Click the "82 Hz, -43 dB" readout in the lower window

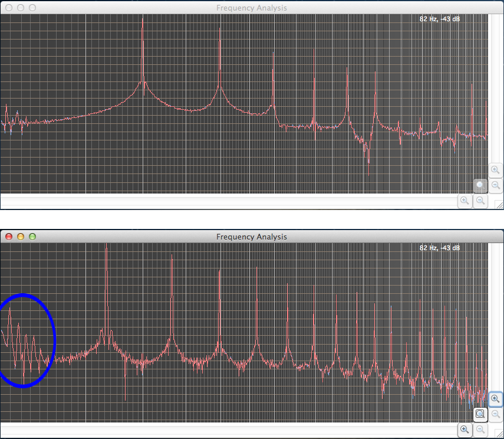point(440,248)
